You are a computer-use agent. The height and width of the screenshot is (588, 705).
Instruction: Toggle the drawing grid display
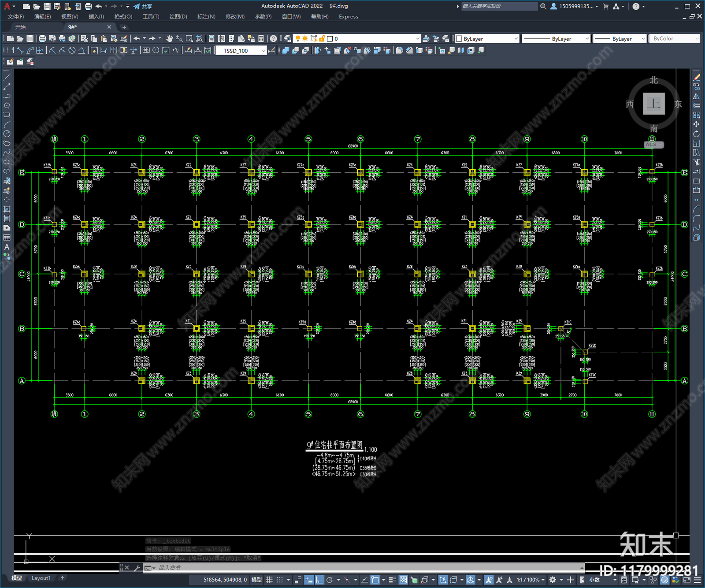click(269, 580)
